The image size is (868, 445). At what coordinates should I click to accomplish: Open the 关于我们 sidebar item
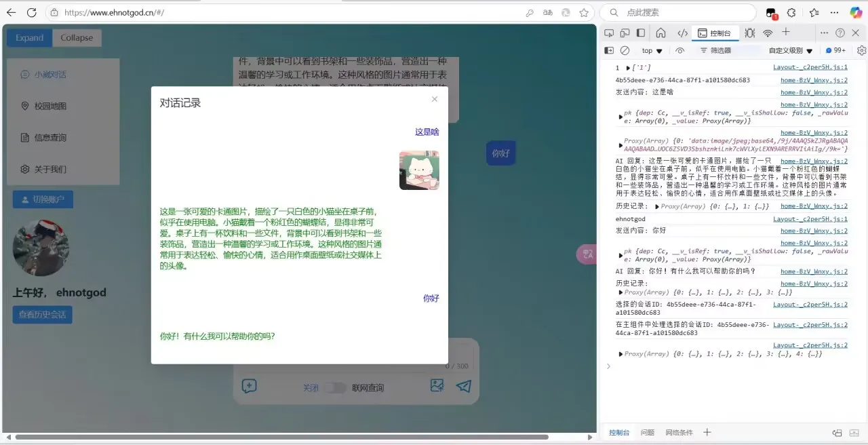tap(63, 169)
